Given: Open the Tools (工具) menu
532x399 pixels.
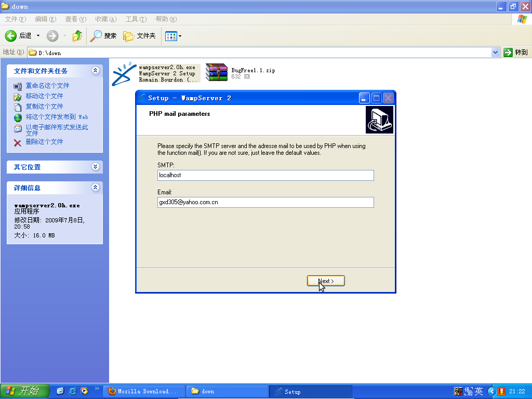Looking at the screenshot, I should [136, 19].
